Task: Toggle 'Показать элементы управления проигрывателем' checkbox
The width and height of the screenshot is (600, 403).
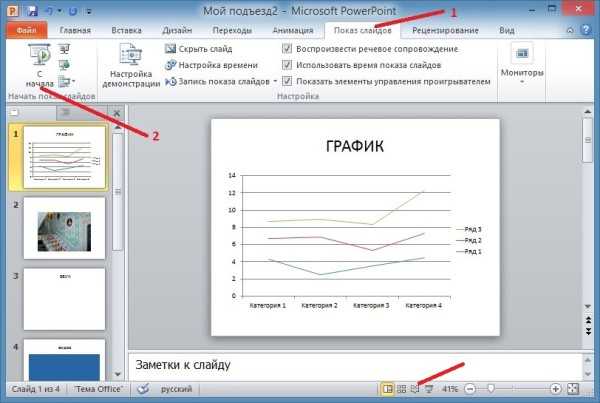Action: [x=287, y=81]
